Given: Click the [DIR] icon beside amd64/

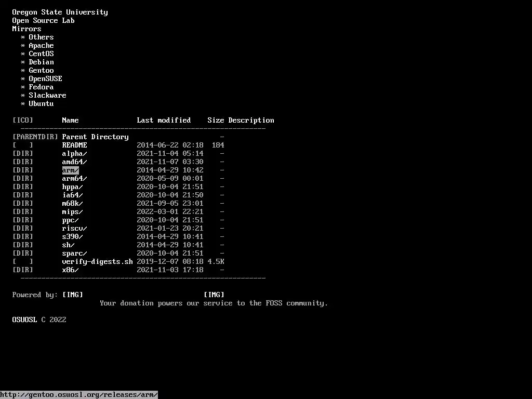Looking at the screenshot, I should tap(23, 162).
